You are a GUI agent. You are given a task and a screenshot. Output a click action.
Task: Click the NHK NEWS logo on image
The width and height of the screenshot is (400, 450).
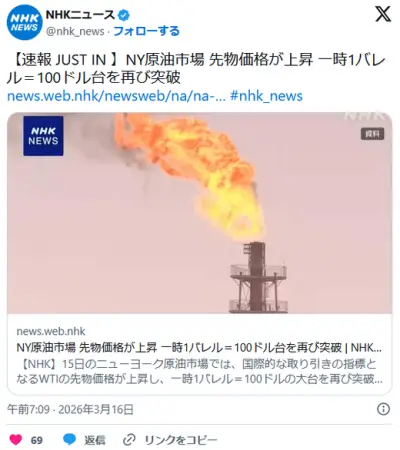[43, 136]
